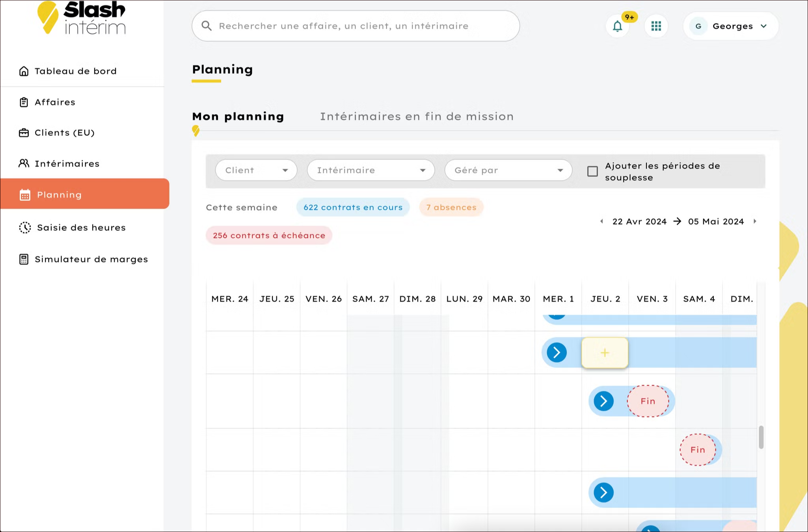Viewport: 808px width, 532px height.
Task: Click the 256 contrats à échéance badge
Action: (x=269, y=235)
